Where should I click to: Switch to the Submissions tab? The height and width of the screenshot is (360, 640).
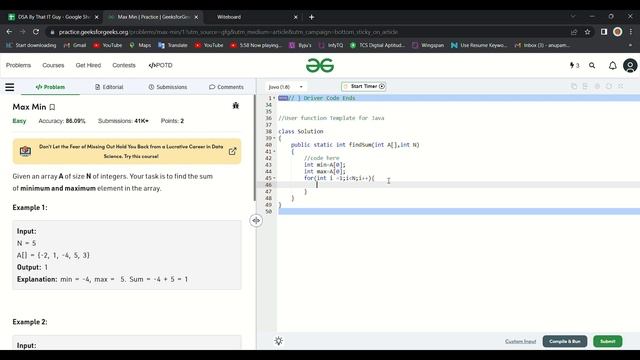point(168,87)
